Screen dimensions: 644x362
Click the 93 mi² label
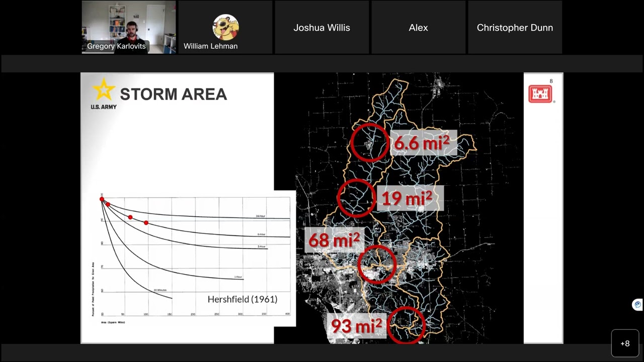[x=356, y=326]
